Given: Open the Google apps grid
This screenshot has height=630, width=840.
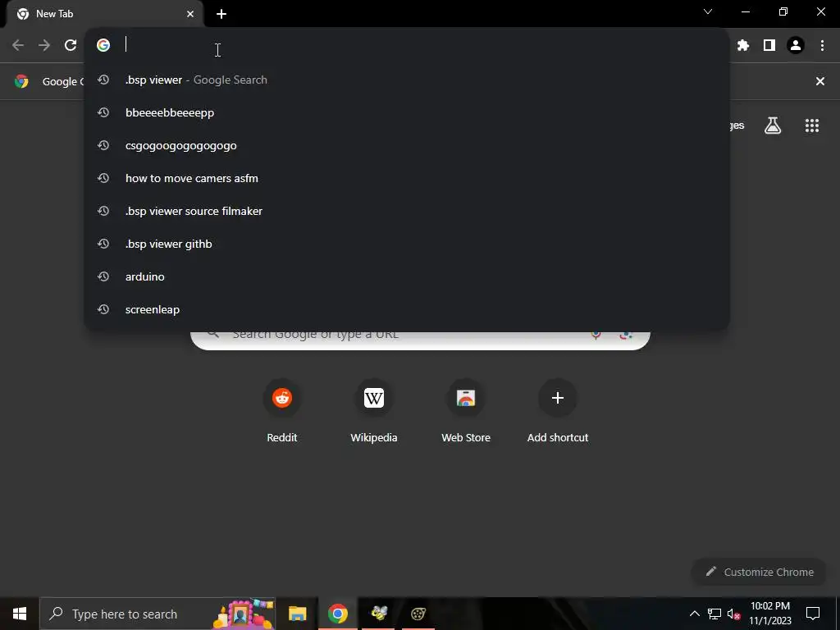Looking at the screenshot, I should point(812,126).
